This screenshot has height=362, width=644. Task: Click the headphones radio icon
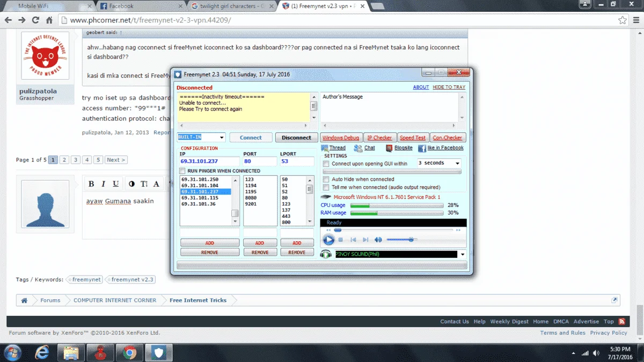(326, 254)
